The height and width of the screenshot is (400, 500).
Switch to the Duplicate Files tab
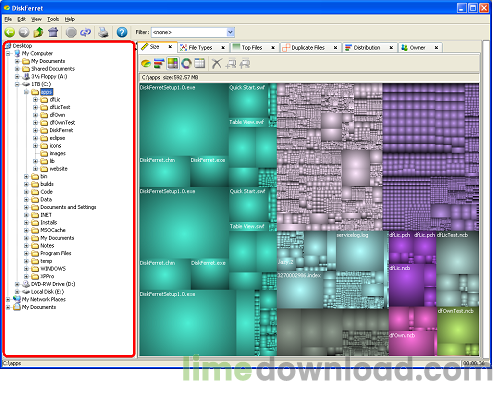(x=308, y=48)
